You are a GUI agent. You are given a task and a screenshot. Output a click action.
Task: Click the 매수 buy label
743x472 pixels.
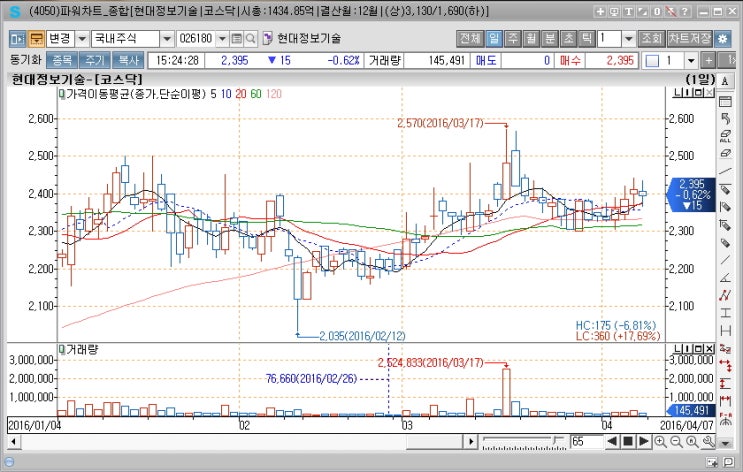[x=570, y=60]
